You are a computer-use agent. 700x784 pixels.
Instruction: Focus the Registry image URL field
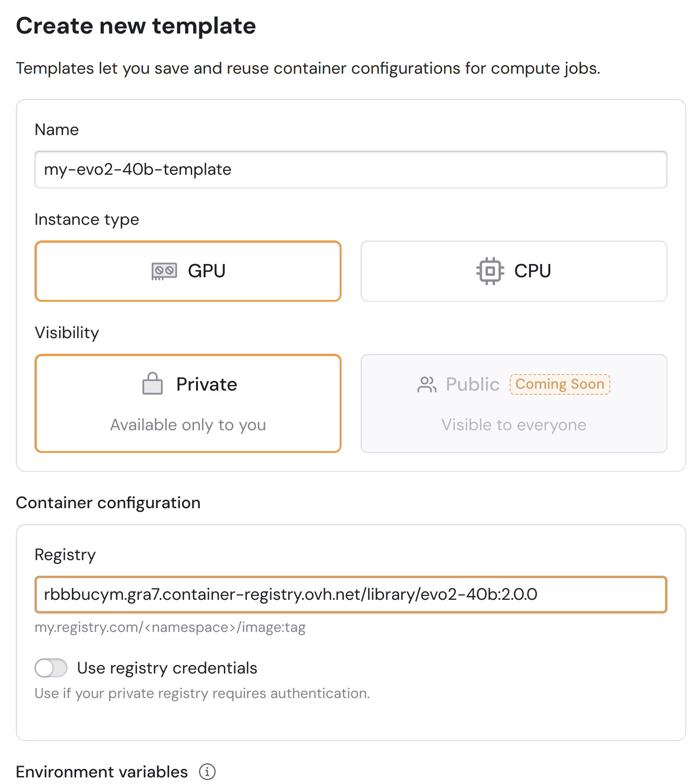click(x=351, y=595)
